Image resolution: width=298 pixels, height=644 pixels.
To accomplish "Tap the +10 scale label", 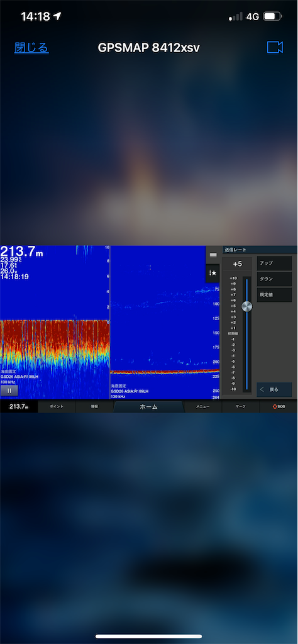I will point(233,278).
